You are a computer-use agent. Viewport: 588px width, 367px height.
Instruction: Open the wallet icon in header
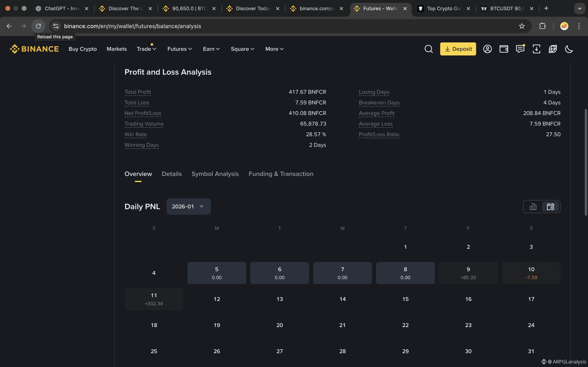coord(504,49)
